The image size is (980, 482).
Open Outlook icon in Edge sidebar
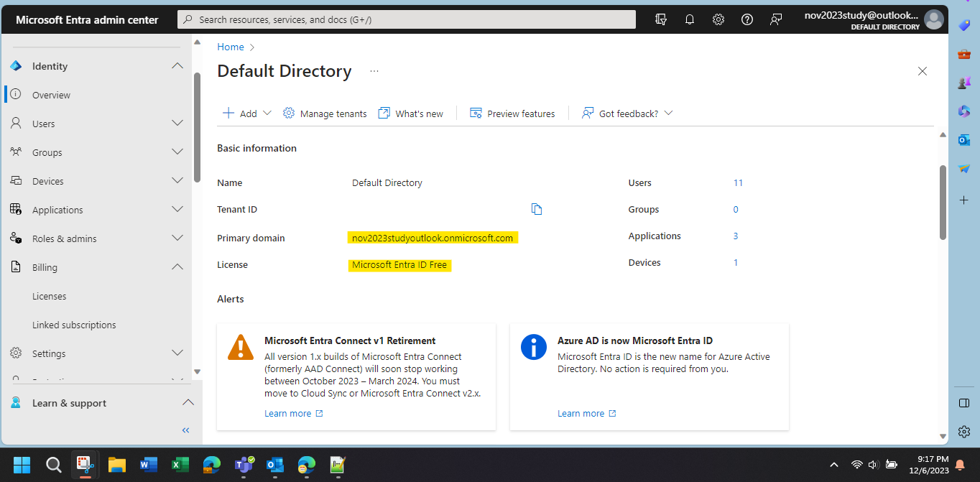point(964,140)
